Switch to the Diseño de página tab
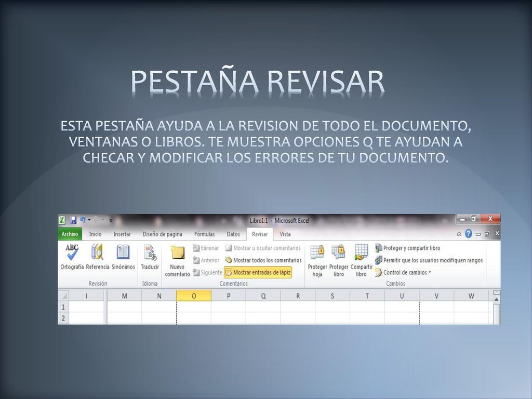The height and width of the screenshot is (399, 532). pos(163,234)
